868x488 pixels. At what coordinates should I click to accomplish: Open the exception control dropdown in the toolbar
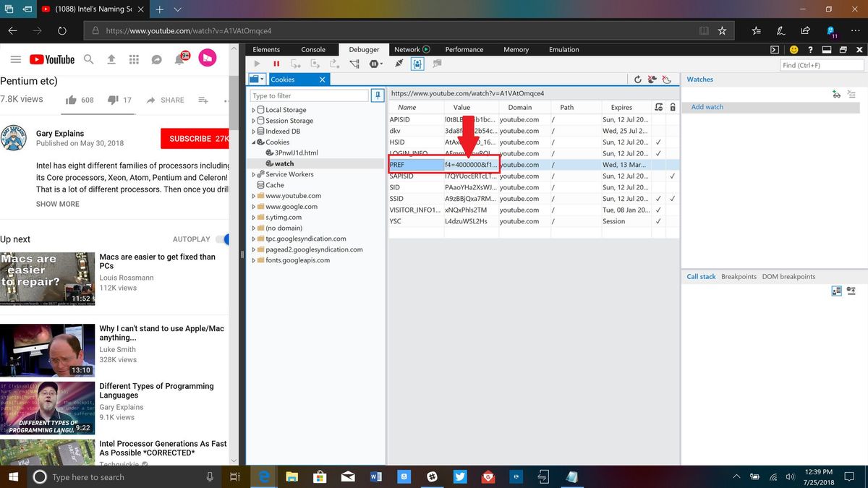[375, 64]
